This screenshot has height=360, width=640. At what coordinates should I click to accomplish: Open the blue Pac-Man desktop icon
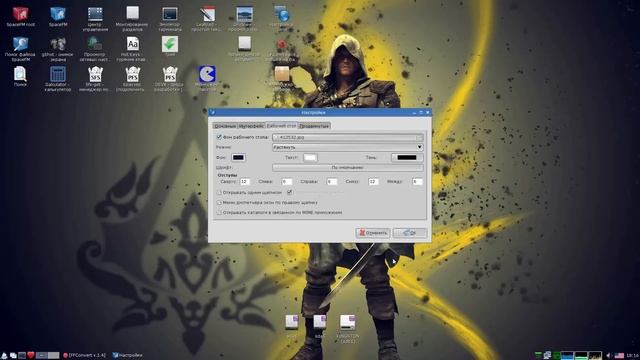[x=207, y=74]
